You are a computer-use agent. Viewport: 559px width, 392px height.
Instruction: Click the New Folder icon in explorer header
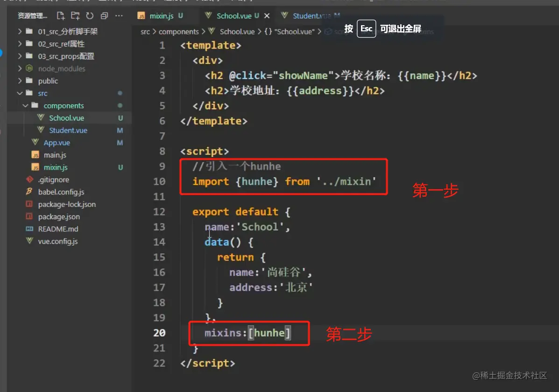click(75, 16)
